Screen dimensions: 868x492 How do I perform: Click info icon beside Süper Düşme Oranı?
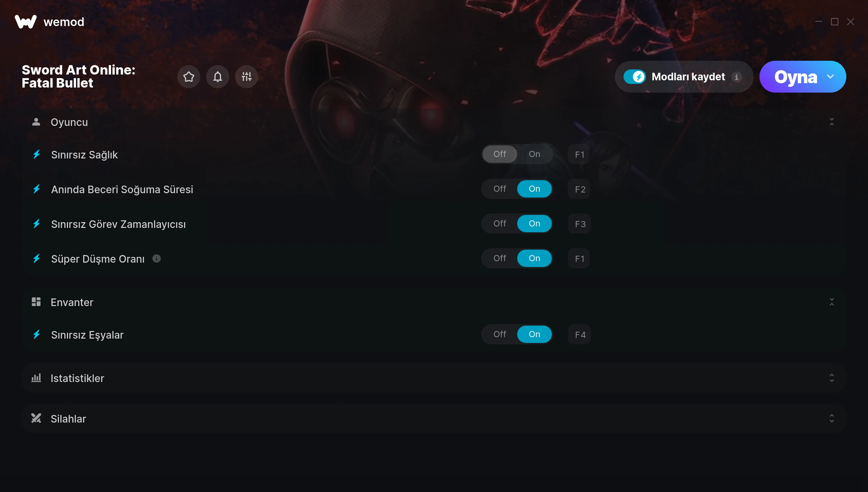[156, 259]
